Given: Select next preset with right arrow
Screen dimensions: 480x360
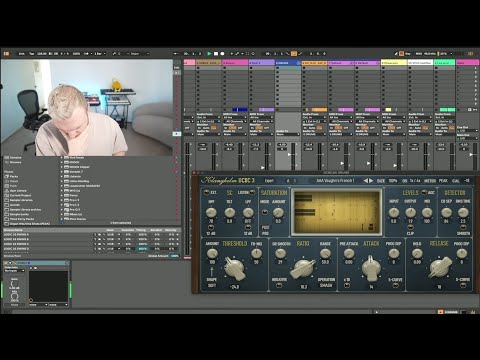Looking at the screenshot, I should (371, 180).
